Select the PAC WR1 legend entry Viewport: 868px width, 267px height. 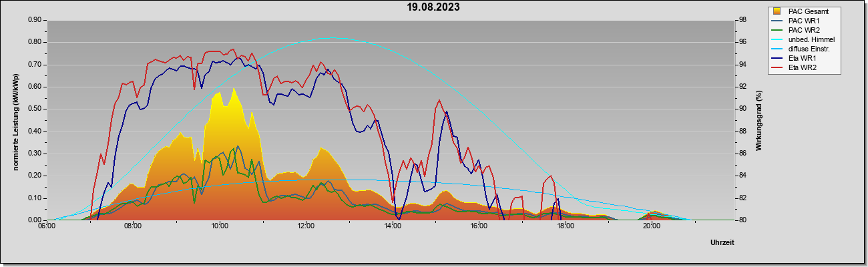tap(803, 21)
